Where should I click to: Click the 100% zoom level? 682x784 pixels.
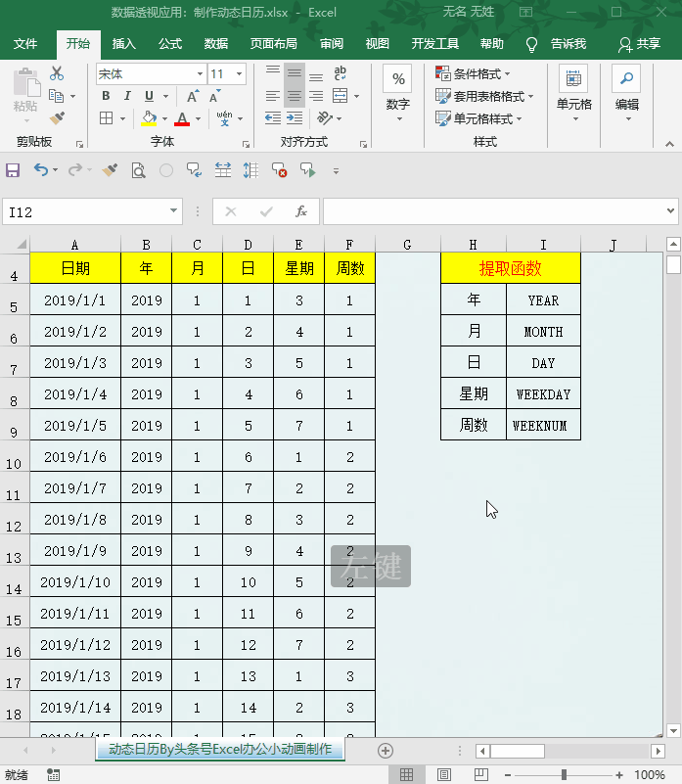(650, 775)
